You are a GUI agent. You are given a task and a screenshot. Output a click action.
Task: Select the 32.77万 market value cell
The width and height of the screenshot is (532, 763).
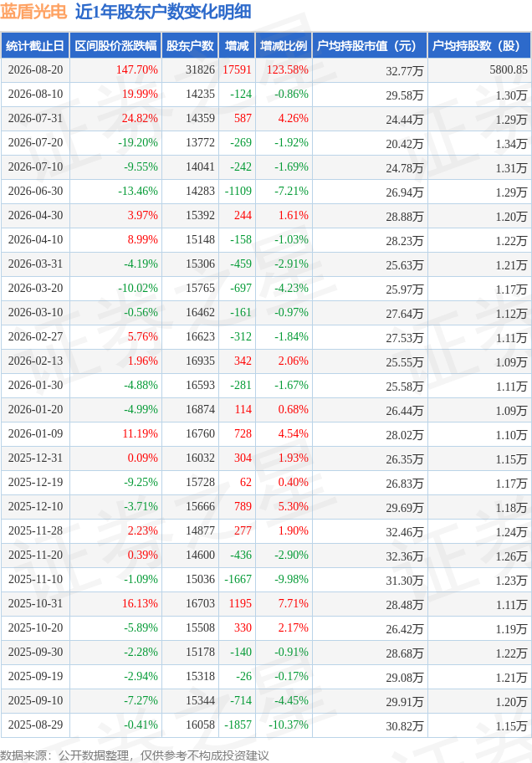pyautogui.click(x=405, y=71)
